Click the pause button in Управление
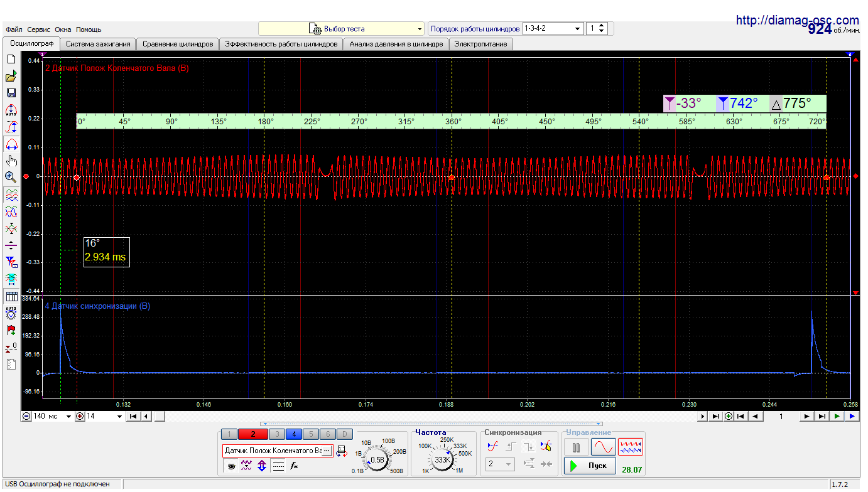This screenshot has height=492, width=868. pyautogui.click(x=576, y=447)
